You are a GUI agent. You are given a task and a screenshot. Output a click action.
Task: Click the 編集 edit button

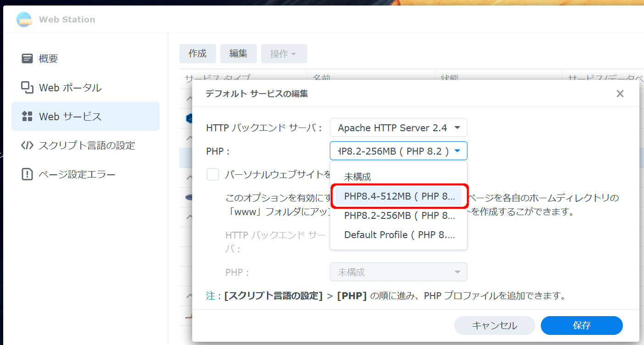pos(238,54)
